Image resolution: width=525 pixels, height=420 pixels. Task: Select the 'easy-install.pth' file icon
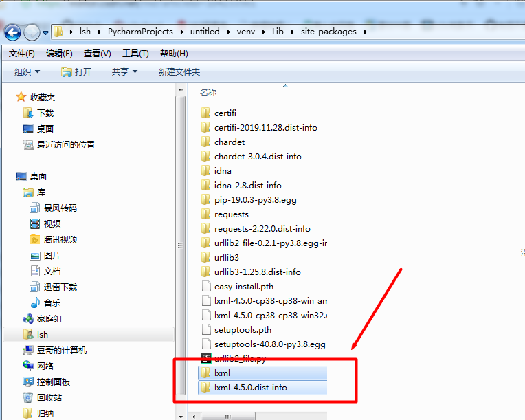(206, 287)
